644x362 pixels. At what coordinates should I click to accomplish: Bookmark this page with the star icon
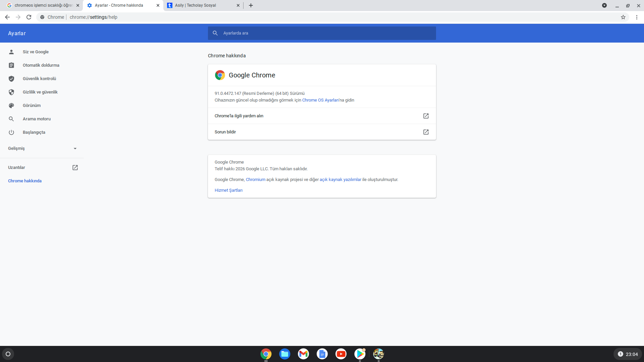(623, 17)
